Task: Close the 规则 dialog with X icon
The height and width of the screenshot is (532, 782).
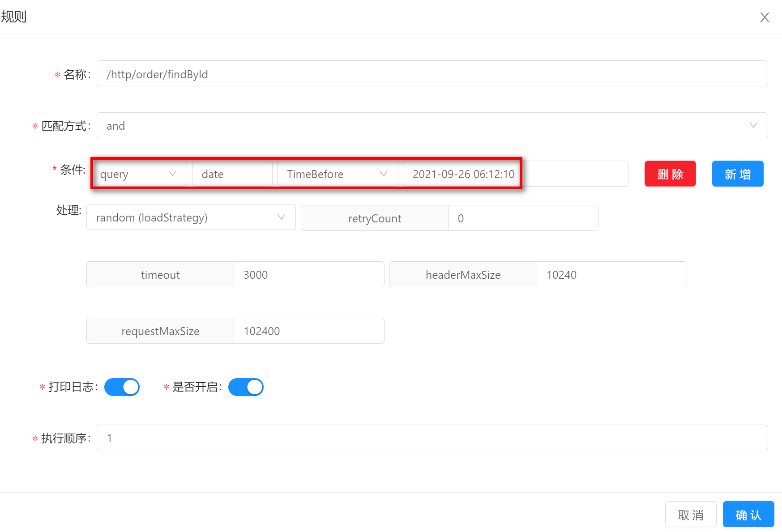Action: 764,17
